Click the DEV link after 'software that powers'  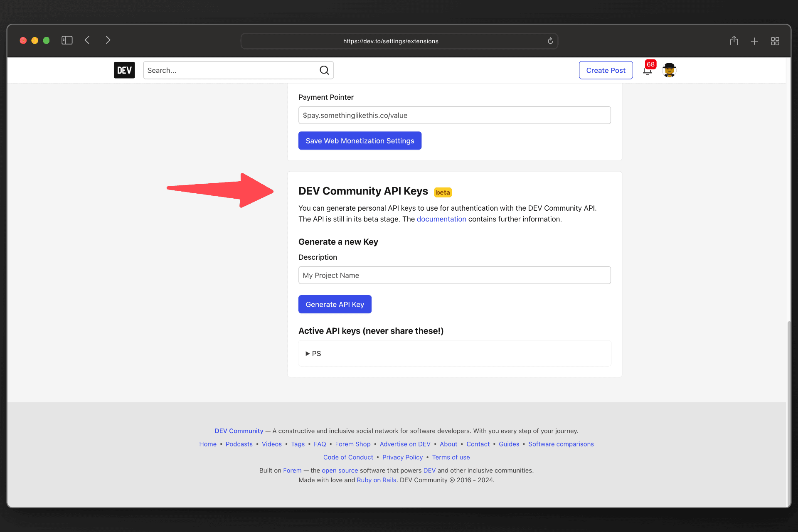(429, 470)
